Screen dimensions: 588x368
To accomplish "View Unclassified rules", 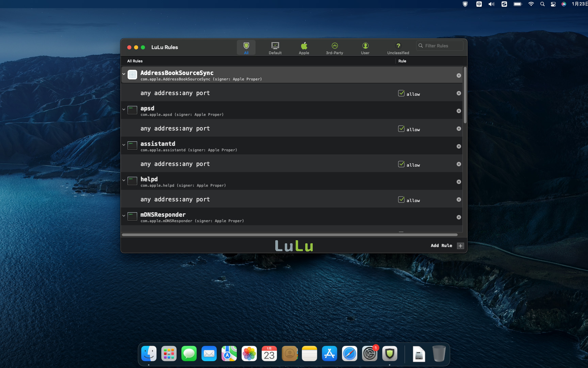I will [x=398, y=47].
